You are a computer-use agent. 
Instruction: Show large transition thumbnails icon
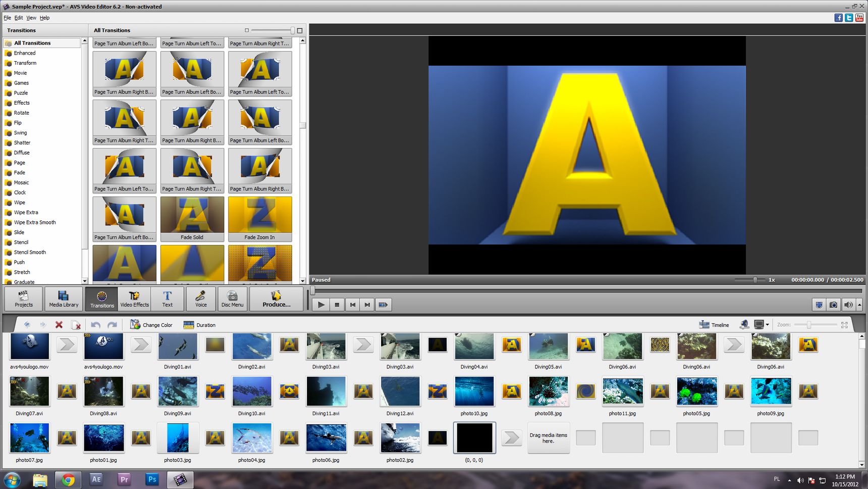[x=300, y=30]
